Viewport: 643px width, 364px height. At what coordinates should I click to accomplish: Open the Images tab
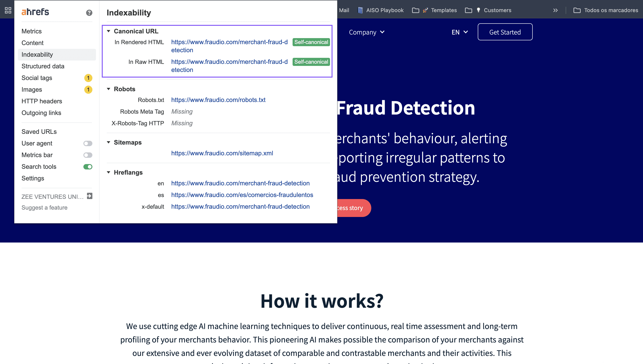pyautogui.click(x=32, y=89)
